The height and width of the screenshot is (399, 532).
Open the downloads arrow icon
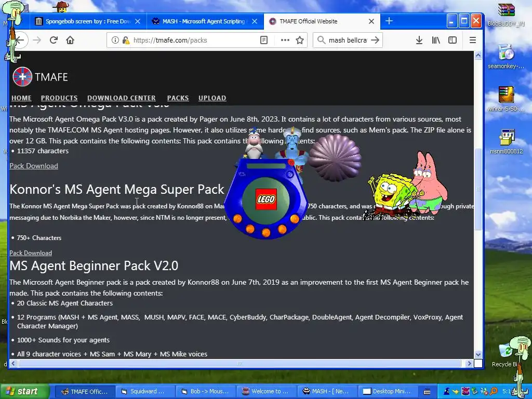[x=419, y=40]
